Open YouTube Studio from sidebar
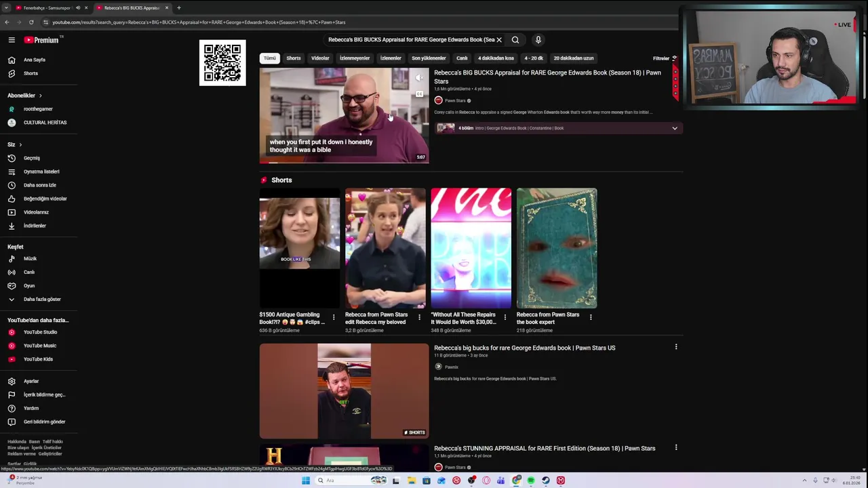Viewport: 868px width, 488px height. (40, 332)
